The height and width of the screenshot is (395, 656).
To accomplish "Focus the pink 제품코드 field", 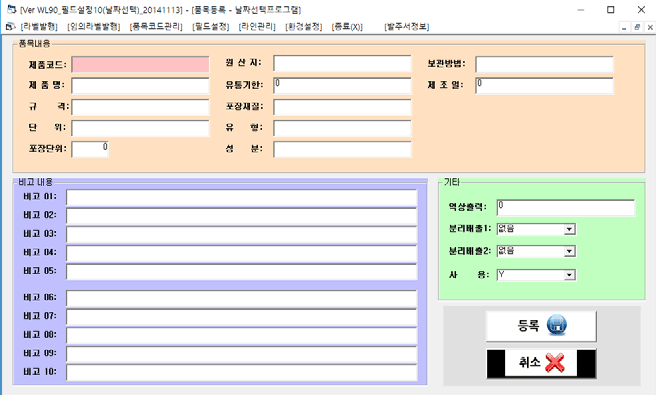I will pos(141,65).
